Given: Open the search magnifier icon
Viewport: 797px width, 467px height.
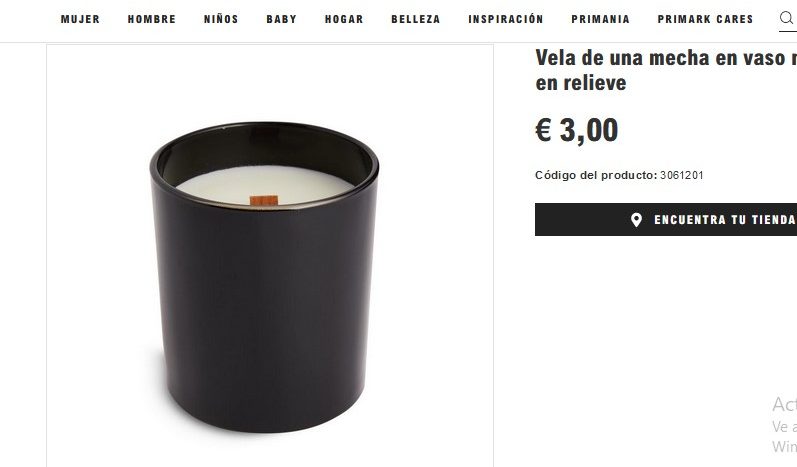Looking at the screenshot, I should click(x=786, y=18).
